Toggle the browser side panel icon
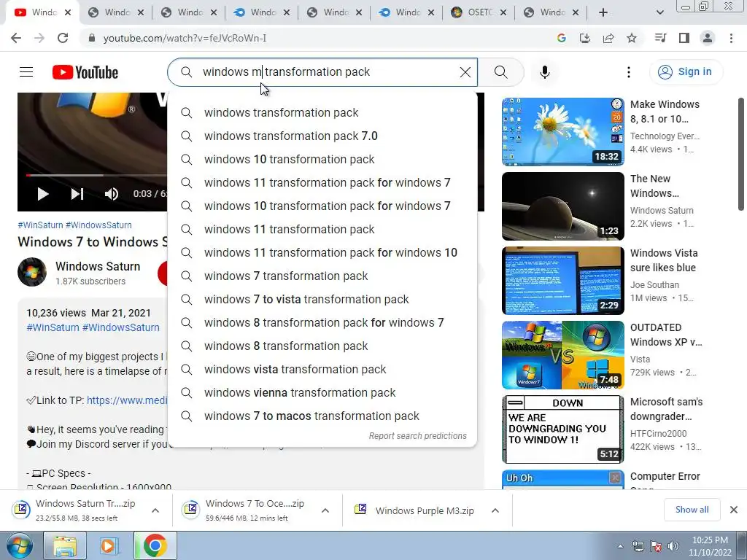Screen dimensions: 747x560 (684, 38)
